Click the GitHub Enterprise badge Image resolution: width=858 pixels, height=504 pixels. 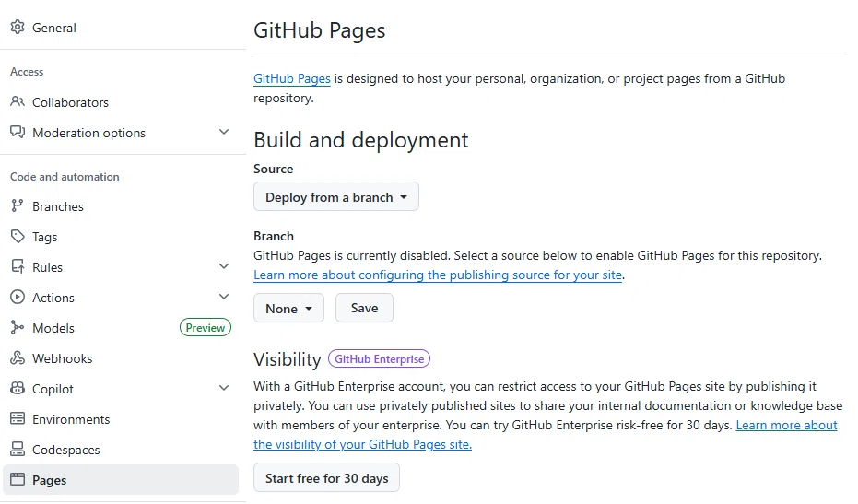pos(379,359)
